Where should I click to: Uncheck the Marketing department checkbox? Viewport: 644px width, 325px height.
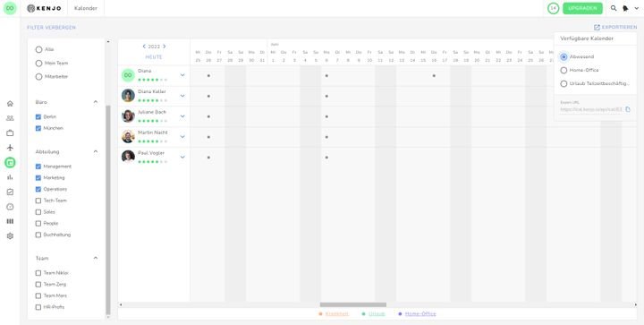click(x=38, y=178)
